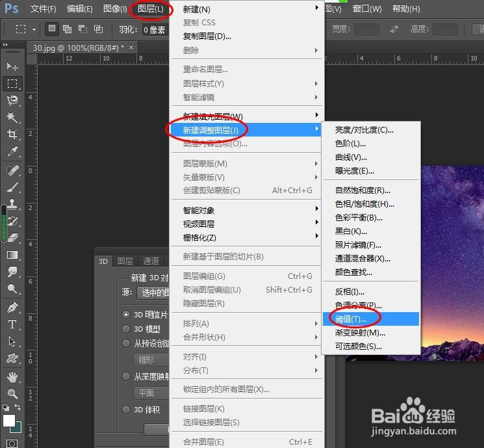Select the 3D 体积 radio button
The image size is (484, 448).
[126, 410]
